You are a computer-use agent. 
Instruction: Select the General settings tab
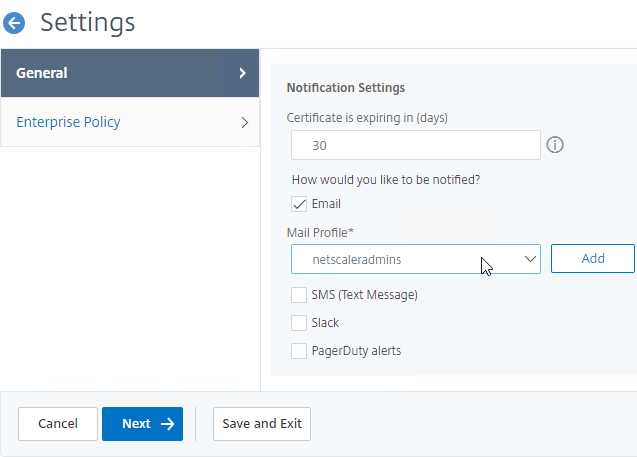130,73
